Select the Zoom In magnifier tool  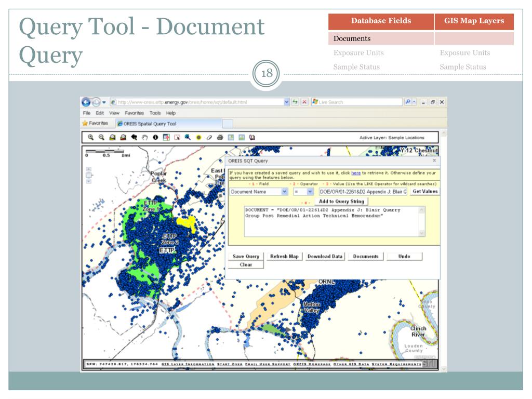point(90,137)
